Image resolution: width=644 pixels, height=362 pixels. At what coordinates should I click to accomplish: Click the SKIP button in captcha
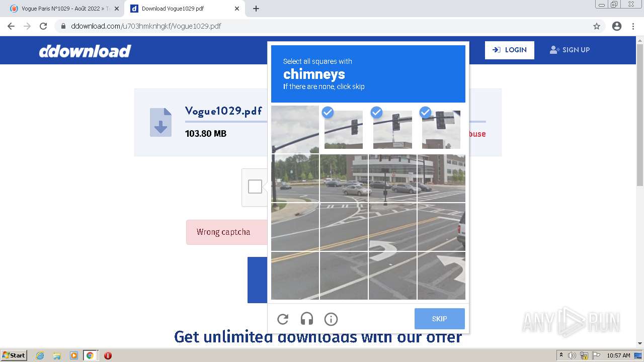pos(439,319)
